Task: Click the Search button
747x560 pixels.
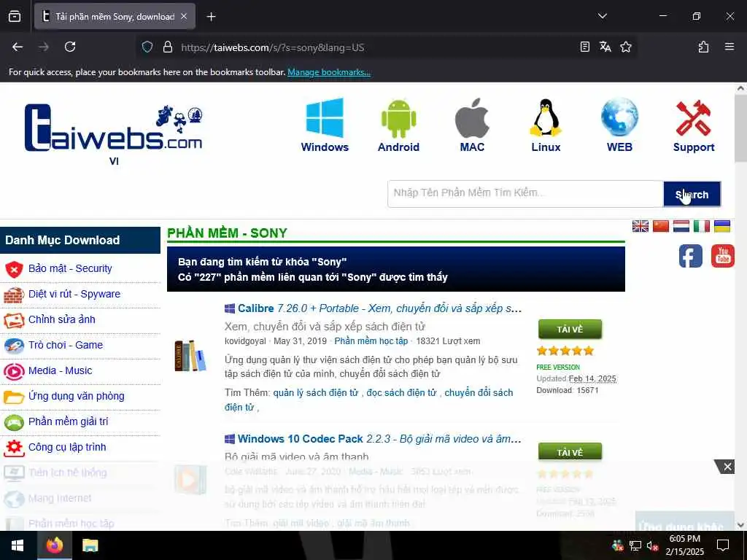Action: pyautogui.click(x=692, y=194)
